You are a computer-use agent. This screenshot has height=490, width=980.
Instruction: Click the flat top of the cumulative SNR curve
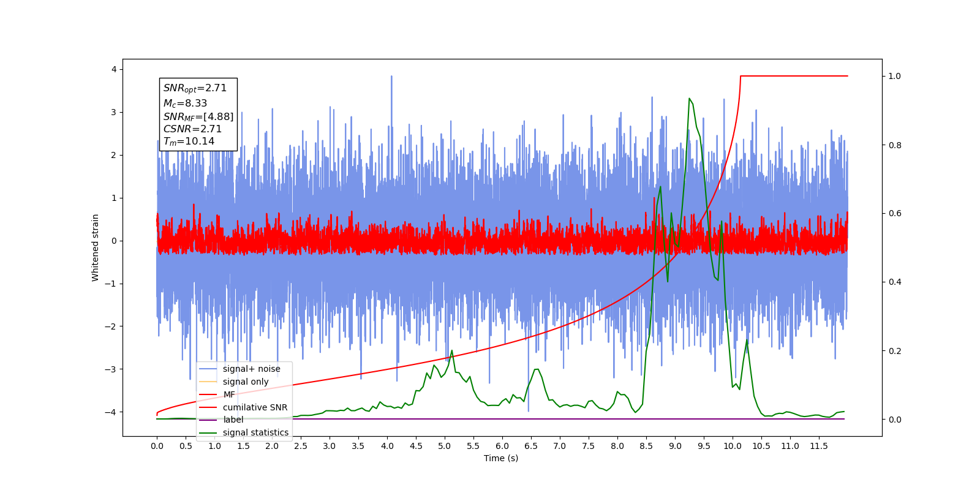(794, 76)
